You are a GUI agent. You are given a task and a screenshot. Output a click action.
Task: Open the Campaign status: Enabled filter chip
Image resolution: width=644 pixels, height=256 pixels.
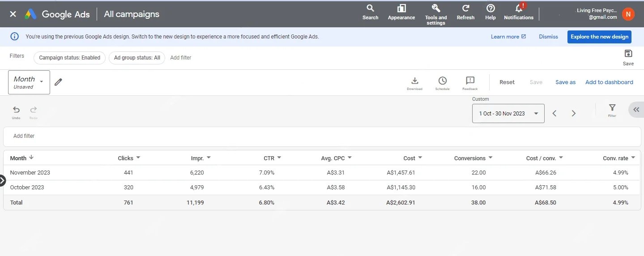pos(69,58)
